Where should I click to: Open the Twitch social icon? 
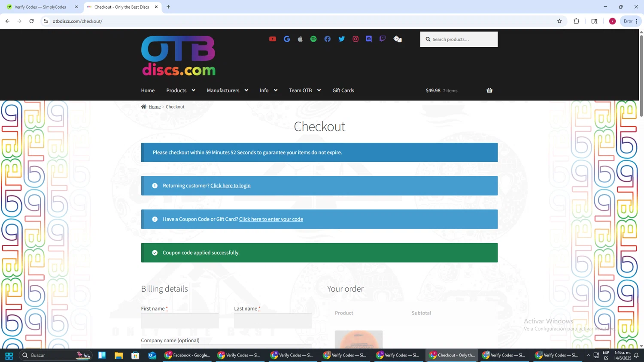[x=383, y=39]
